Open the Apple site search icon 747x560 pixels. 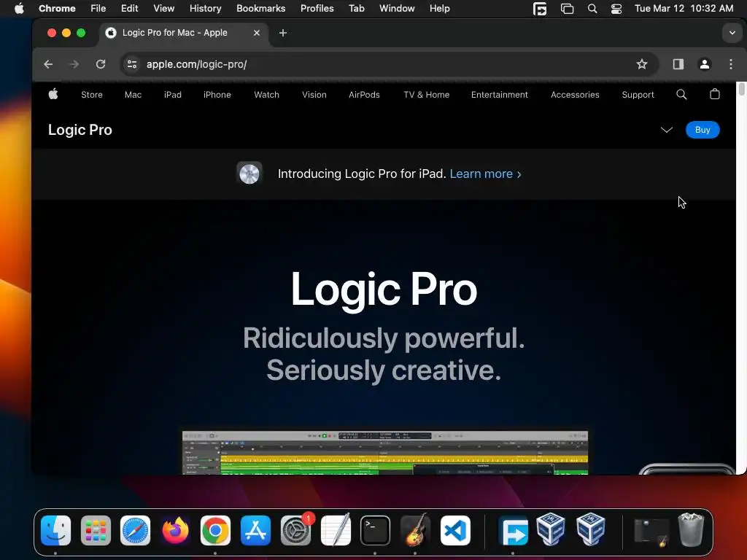point(681,94)
